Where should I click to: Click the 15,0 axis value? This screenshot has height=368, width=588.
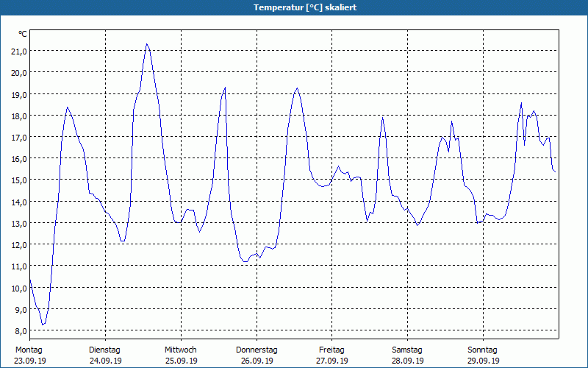pyautogui.click(x=19, y=180)
